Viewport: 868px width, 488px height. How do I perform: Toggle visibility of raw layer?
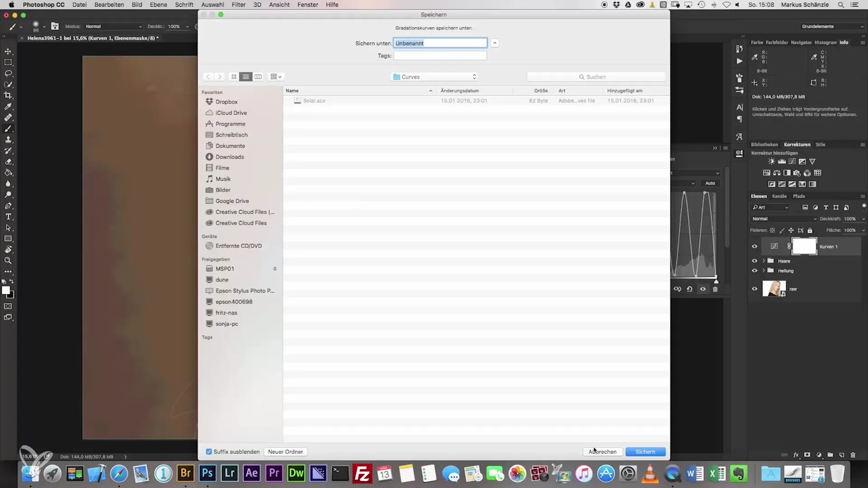754,289
